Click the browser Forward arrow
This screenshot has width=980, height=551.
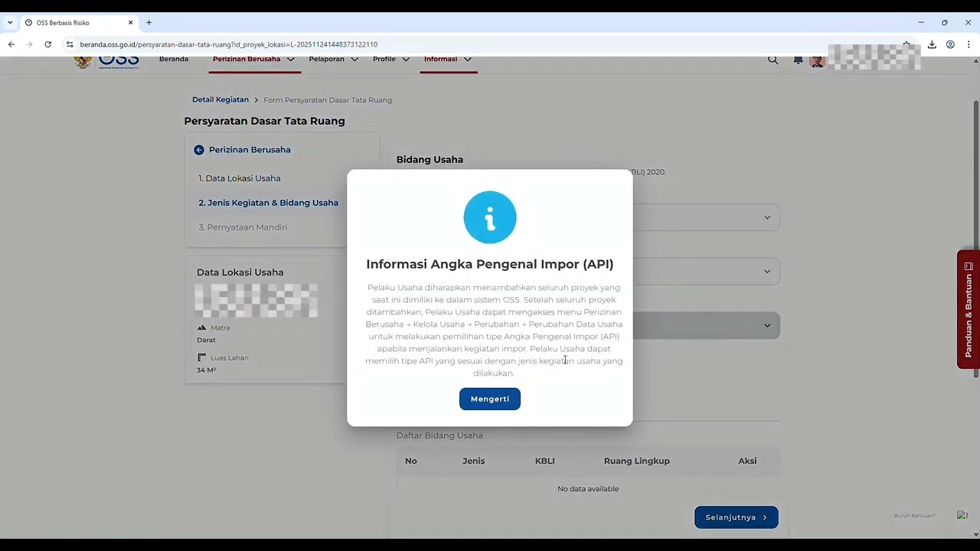pos(29,44)
